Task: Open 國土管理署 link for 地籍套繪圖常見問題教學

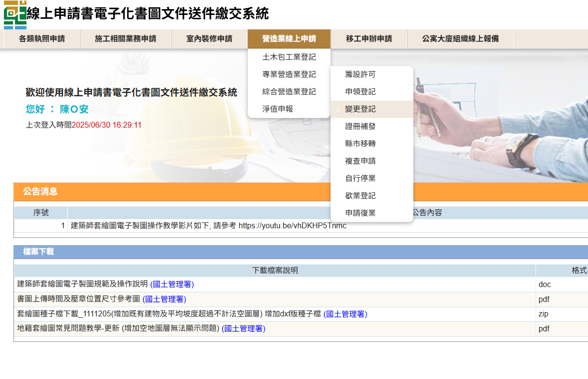Action: point(243,329)
